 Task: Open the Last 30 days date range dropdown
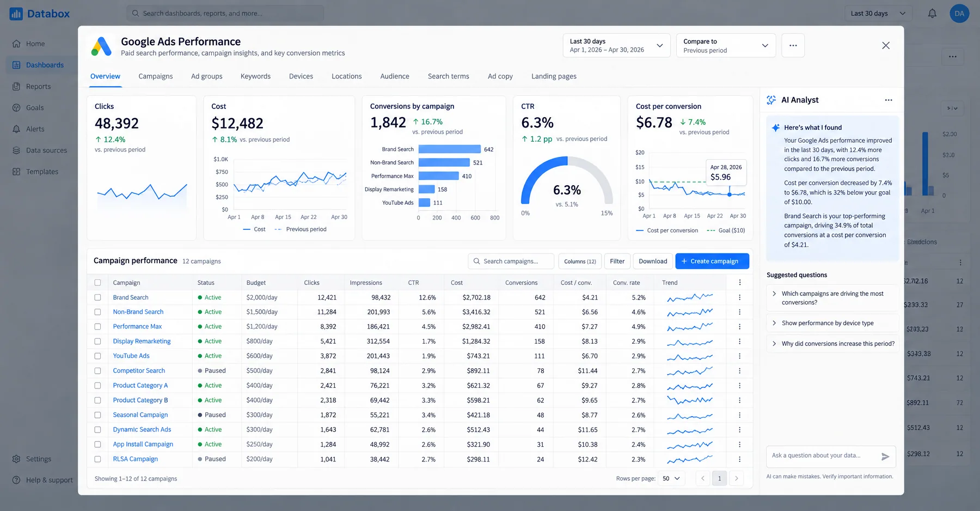coord(616,46)
